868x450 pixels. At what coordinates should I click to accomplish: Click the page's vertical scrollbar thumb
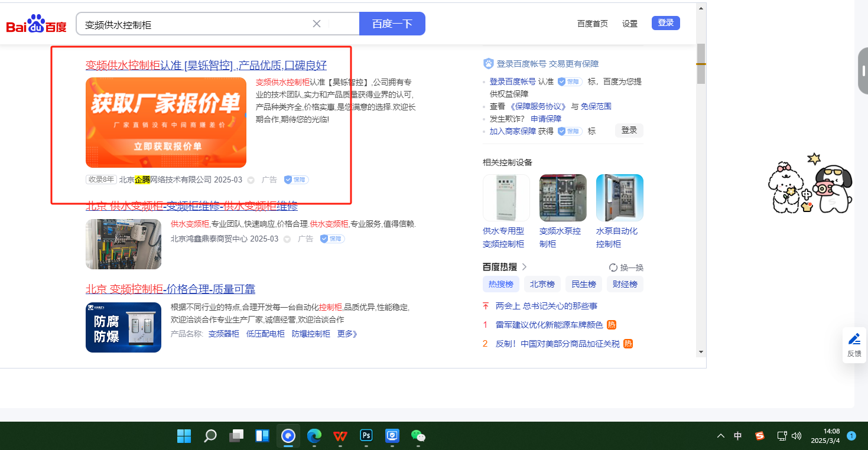[x=701, y=64]
